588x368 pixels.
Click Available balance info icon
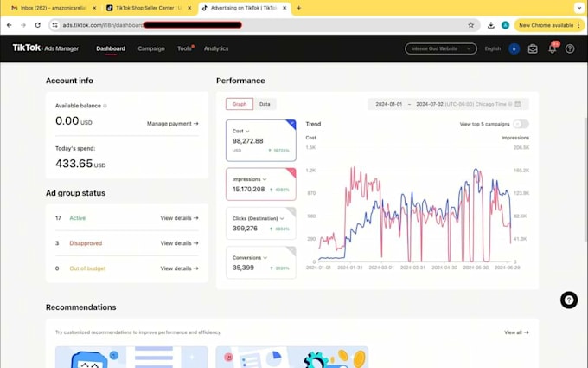tap(105, 106)
